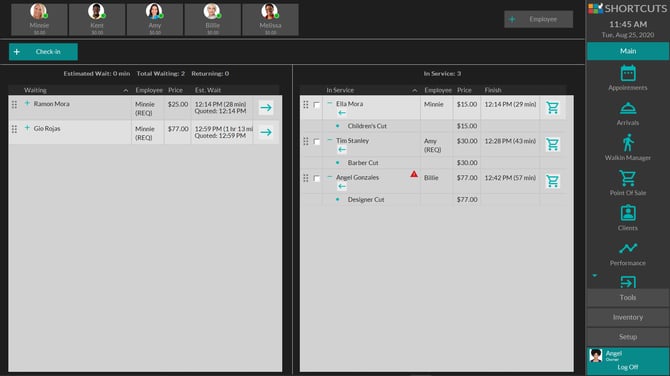Open the Clients badge icon
670x376 pixels.
628,213
